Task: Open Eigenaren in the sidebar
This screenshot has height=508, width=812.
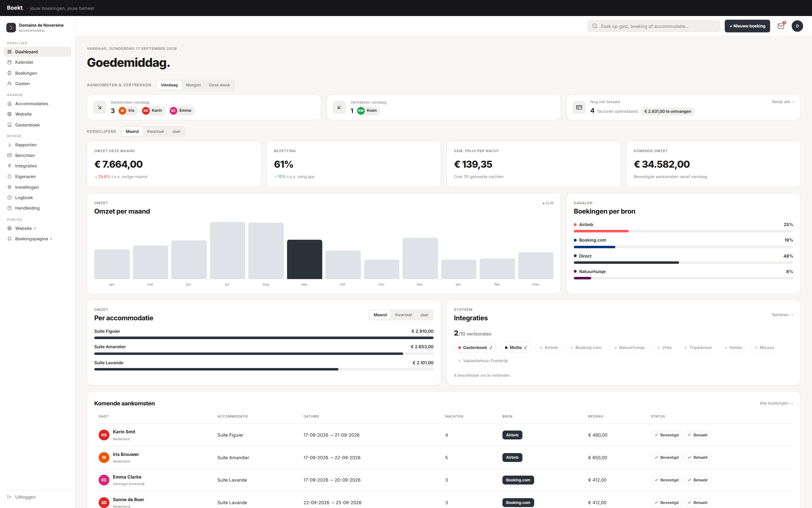Action: coord(38,176)
